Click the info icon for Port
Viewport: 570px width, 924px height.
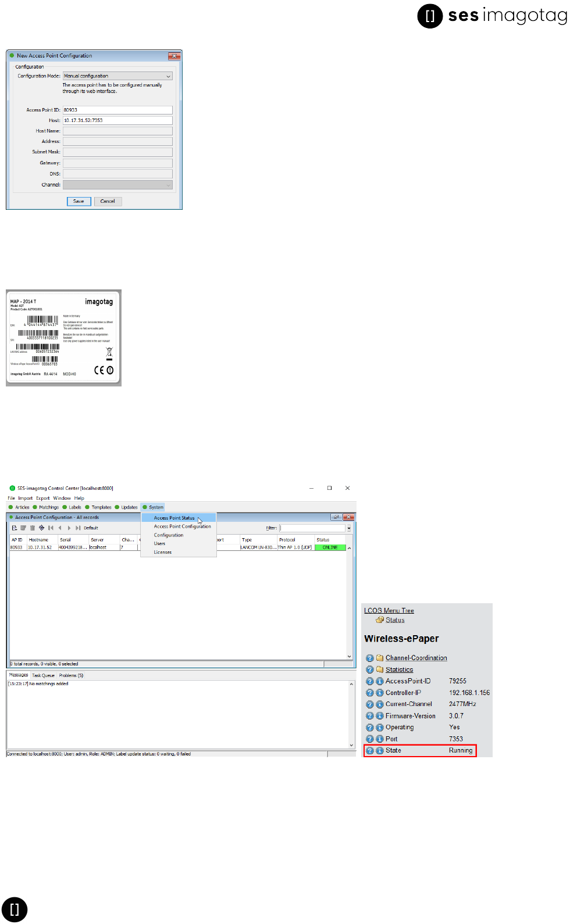point(380,739)
